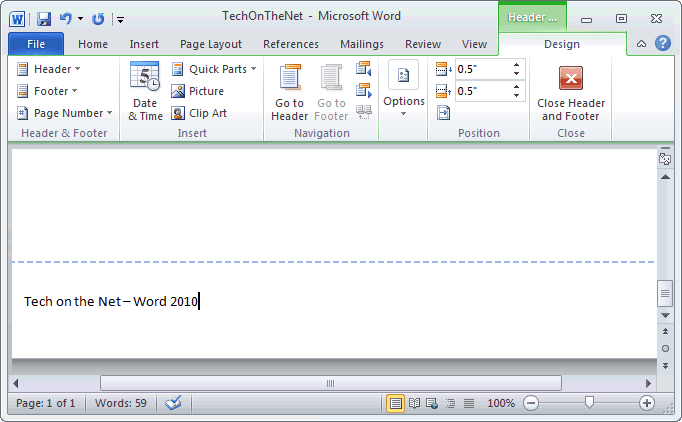
Task: Switch to Draft view
Action: click(469, 403)
